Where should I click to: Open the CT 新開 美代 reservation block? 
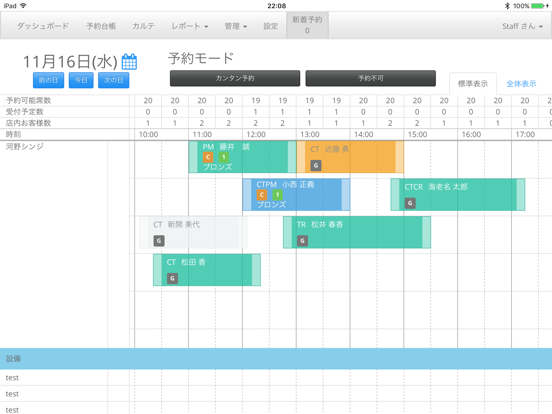193,232
